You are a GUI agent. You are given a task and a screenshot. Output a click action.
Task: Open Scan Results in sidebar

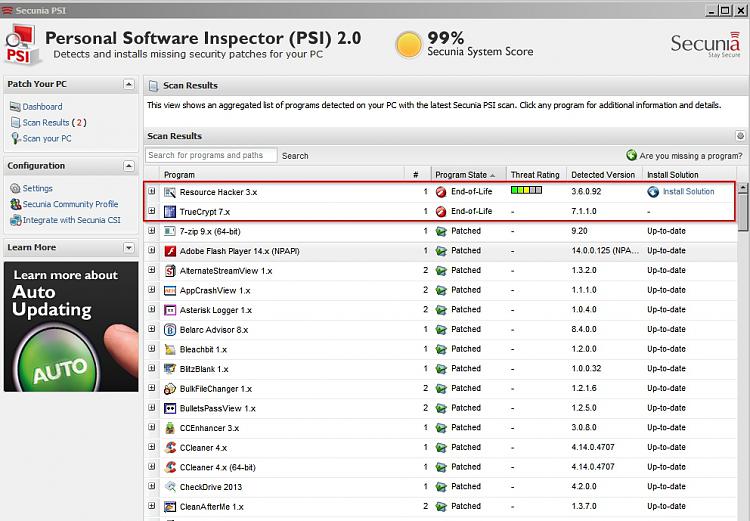tap(46, 122)
